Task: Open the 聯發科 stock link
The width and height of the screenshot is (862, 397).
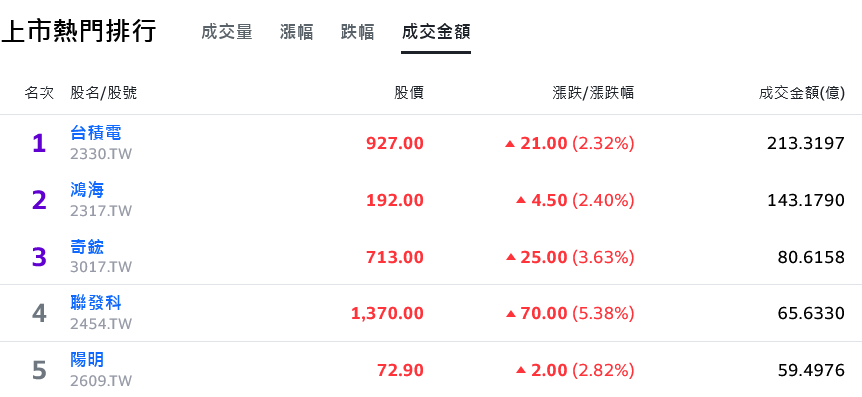Action: [x=96, y=303]
